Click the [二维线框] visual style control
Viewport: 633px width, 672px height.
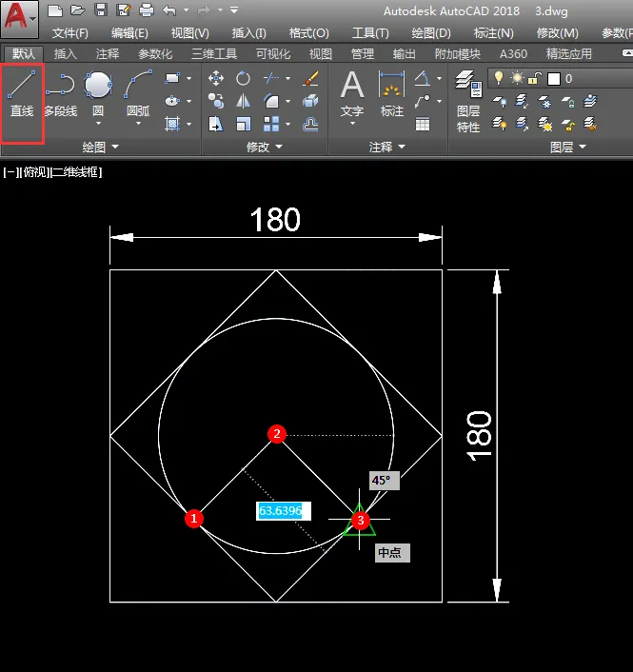pyautogui.click(x=77, y=172)
